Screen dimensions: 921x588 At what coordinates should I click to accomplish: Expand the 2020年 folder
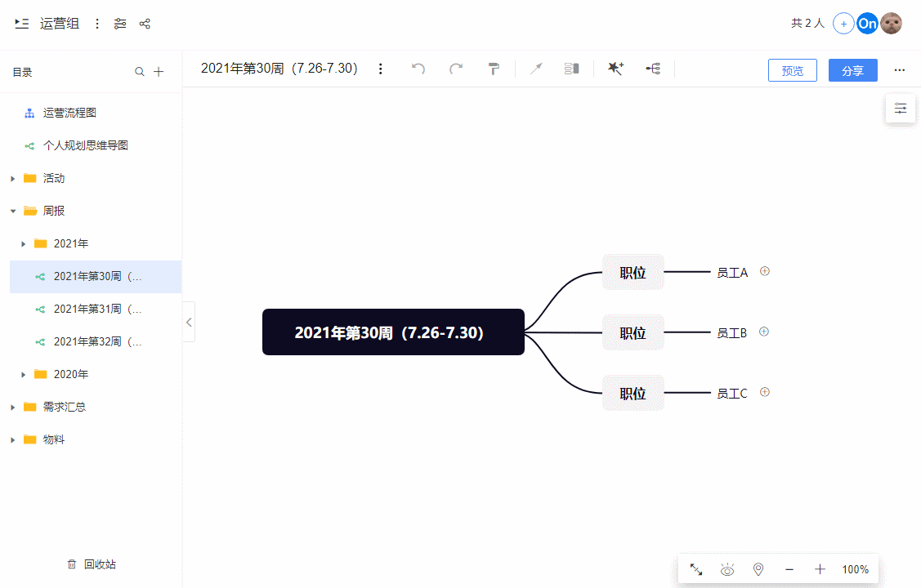pyautogui.click(x=24, y=374)
